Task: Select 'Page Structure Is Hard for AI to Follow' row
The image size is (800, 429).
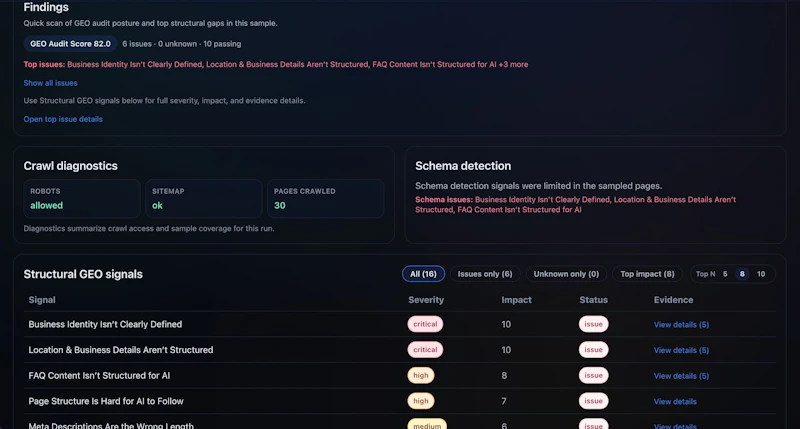Action: (x=399, y=400)
